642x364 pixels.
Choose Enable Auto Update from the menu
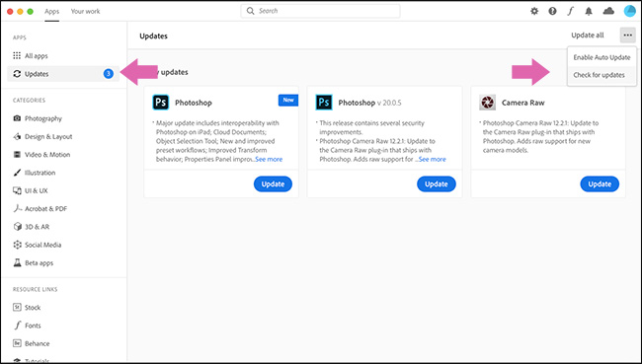pyautogui.click(x=602, y=57)
